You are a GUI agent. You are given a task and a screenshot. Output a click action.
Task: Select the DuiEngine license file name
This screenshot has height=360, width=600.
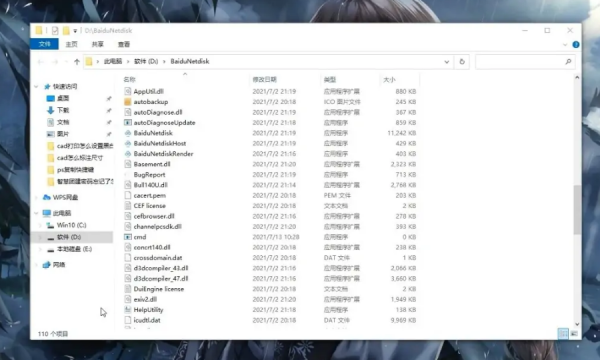[x=158, y=289]
